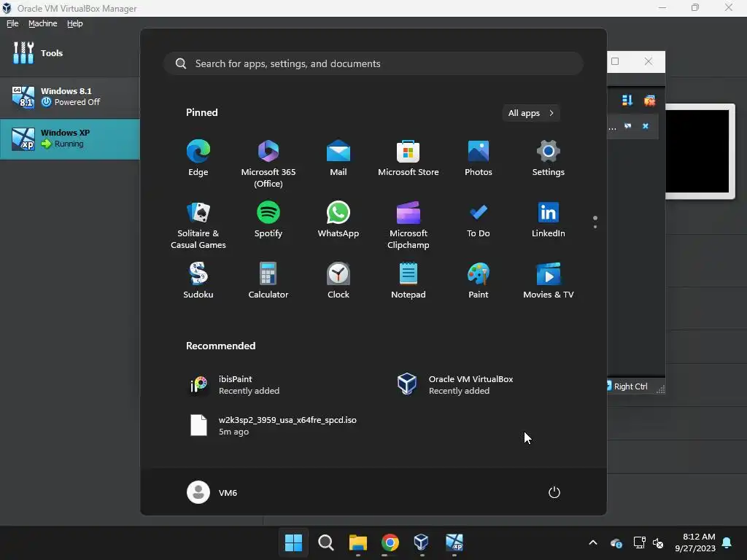Click the power button in Start menu
Viewport: 747px width, 560px height.
(x=554, y=492)
